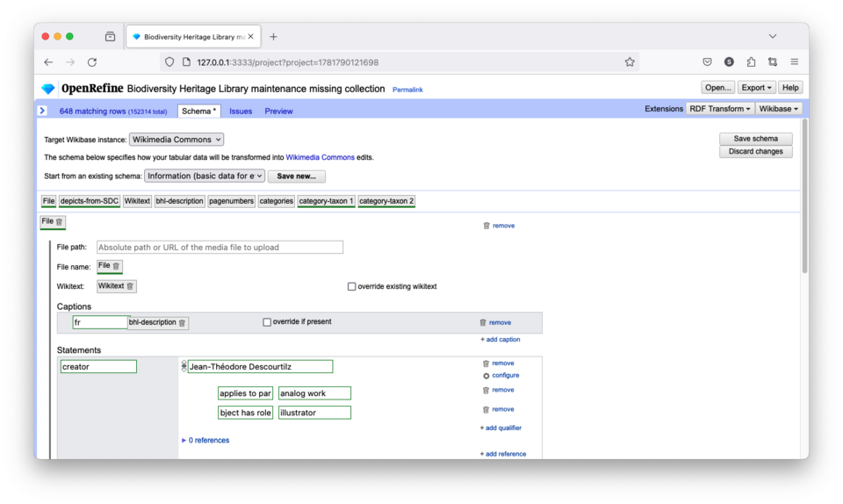Select the depicts-from-SDC column chip
Viewport: 843px width, 504px height.
90,201
